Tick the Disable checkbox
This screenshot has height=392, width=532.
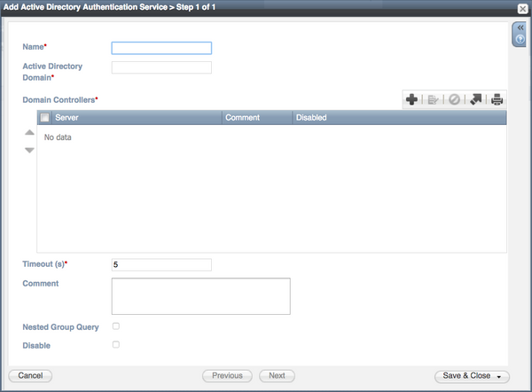(116, 344)
